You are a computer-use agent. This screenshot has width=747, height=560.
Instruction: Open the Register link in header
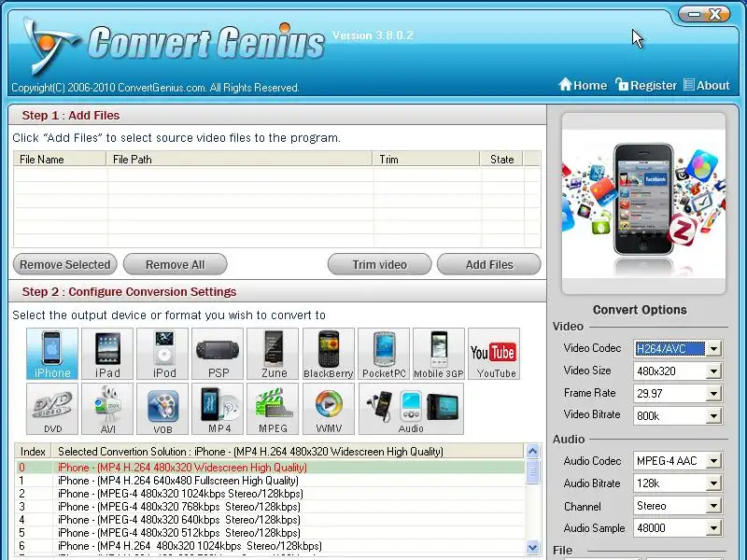(646, 85)
